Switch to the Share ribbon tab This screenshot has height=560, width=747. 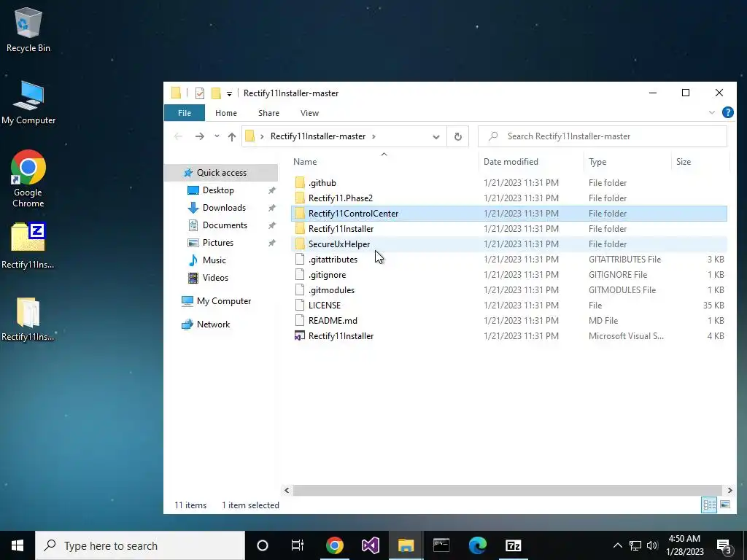(268, 113)
